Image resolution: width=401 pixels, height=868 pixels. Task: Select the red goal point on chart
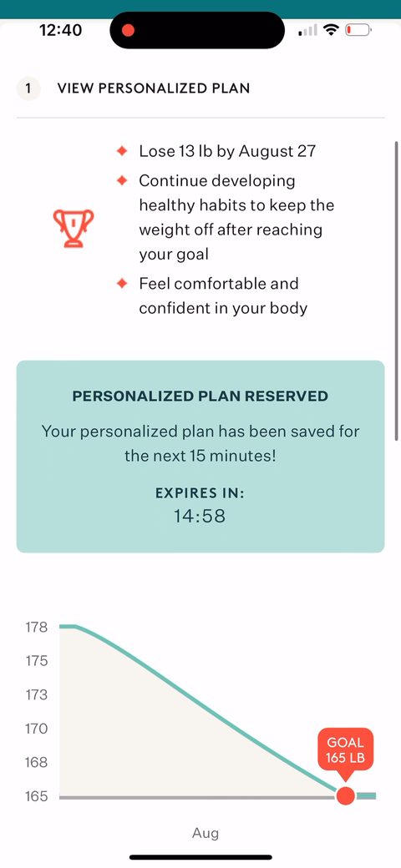(346, 796)
